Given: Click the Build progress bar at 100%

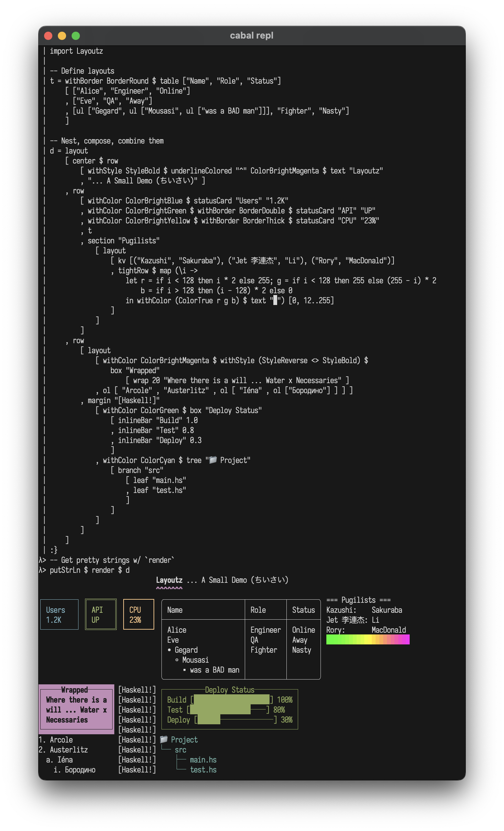Looking at the screenshot, I should coord(231,699).
